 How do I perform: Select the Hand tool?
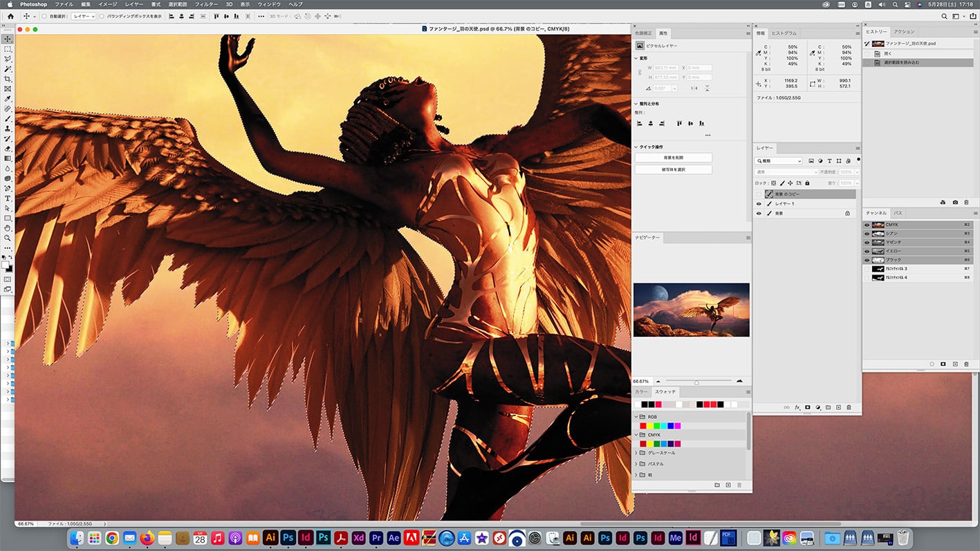[8, 227]
